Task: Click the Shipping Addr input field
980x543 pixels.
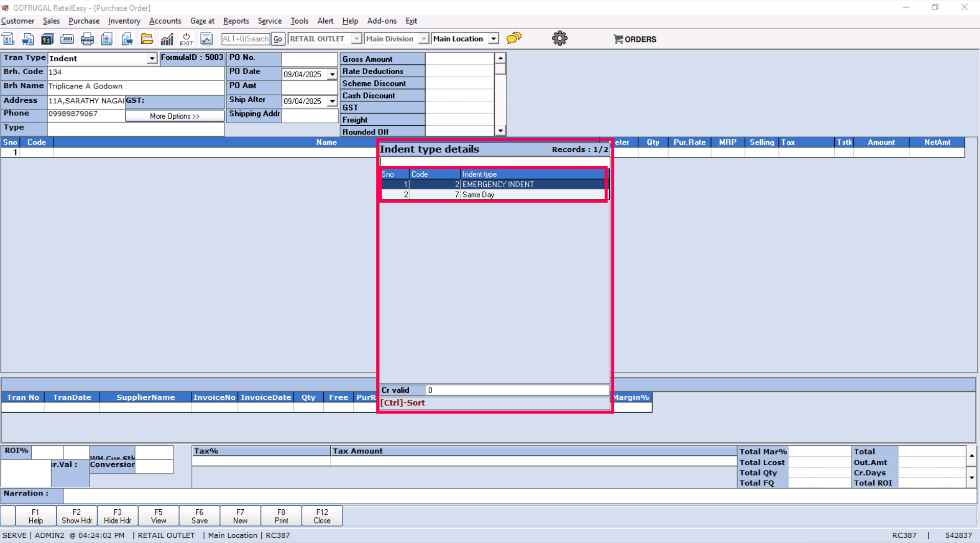Action: (309, 115)
